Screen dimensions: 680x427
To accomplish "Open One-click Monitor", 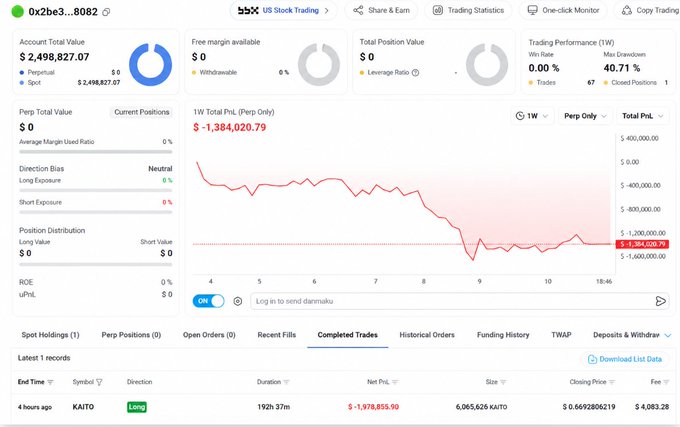I will (563, 10).
